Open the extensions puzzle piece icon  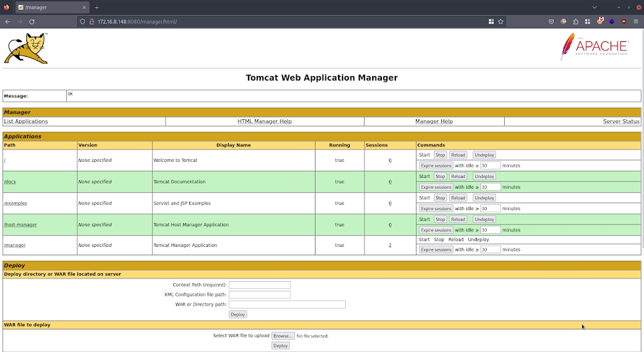pyautogui.click(x=576, y=21)
